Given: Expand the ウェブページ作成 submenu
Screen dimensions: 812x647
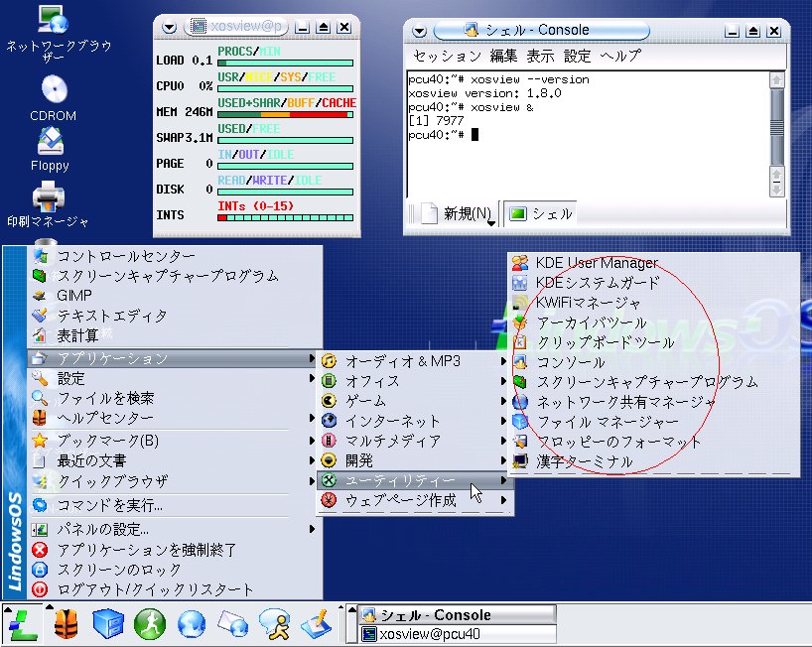Looking at the screenshot, I should pyautogui.click(x=415, y=500).
